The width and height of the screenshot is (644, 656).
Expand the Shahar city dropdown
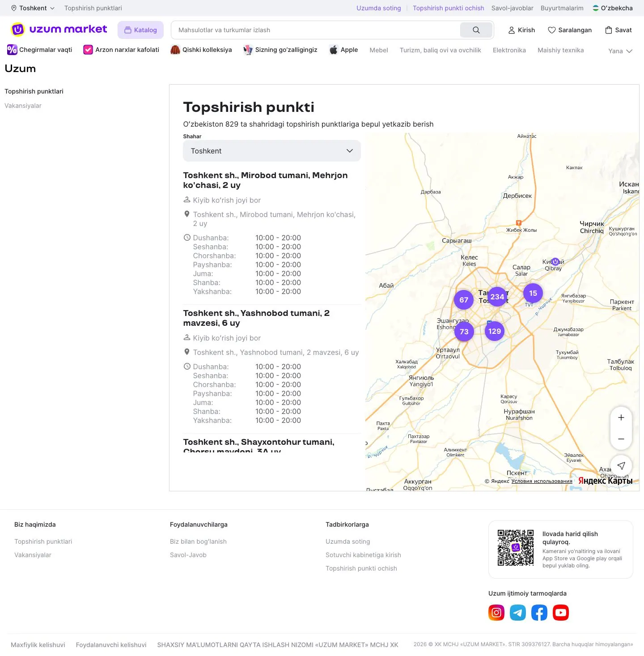272,151
